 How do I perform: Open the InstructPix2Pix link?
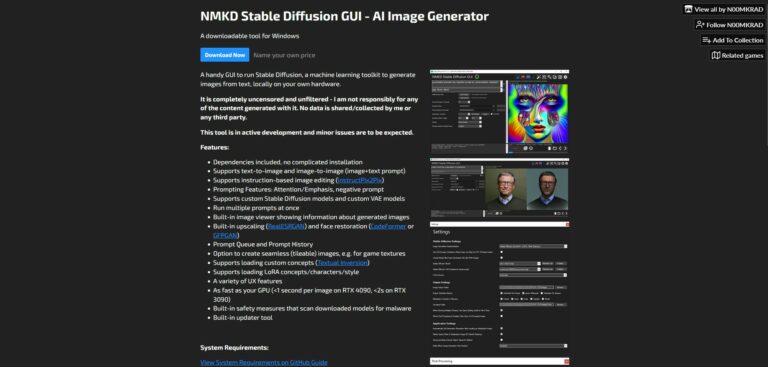[x=360, y=180]
